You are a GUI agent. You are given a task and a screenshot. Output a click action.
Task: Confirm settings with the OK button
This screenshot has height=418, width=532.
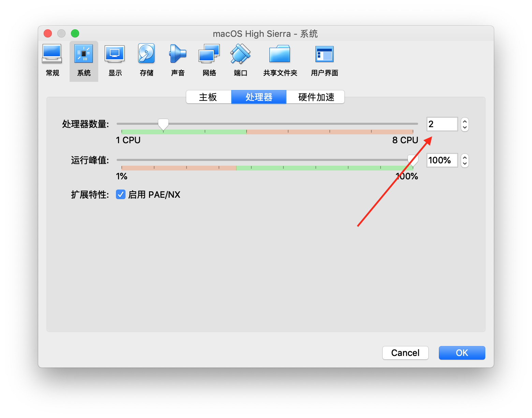(x=462, y=353)
